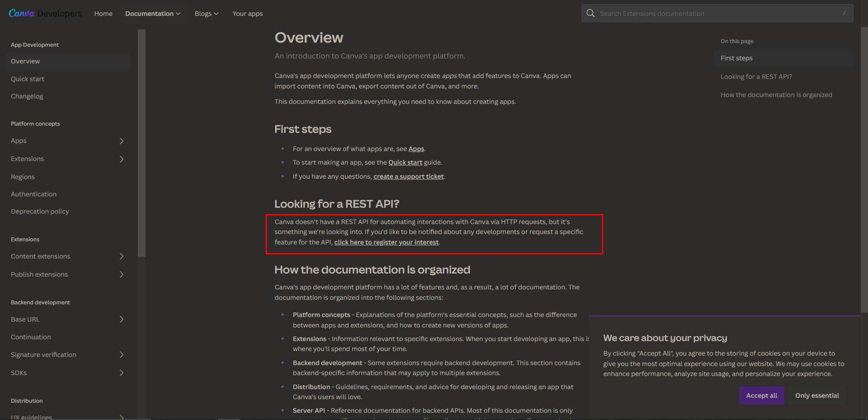868x420 pixels.
Task: Open Continuation in the sidebar
Action: pyautogui.click(x=31, y=337)
